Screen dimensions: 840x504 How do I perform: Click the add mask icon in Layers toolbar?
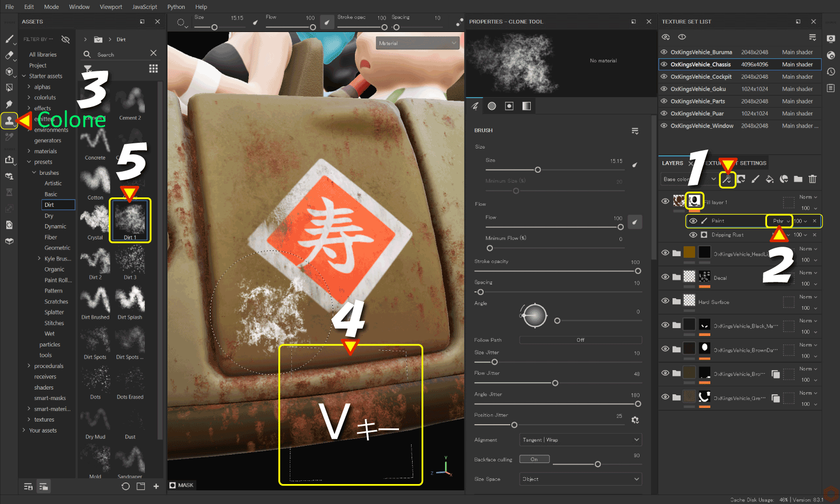tap(741, 179)
